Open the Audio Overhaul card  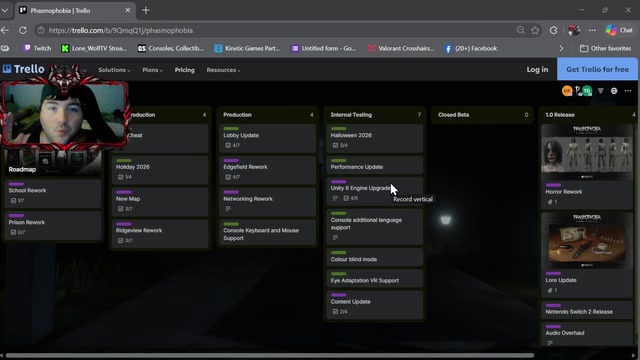click(x=587, y=335)
